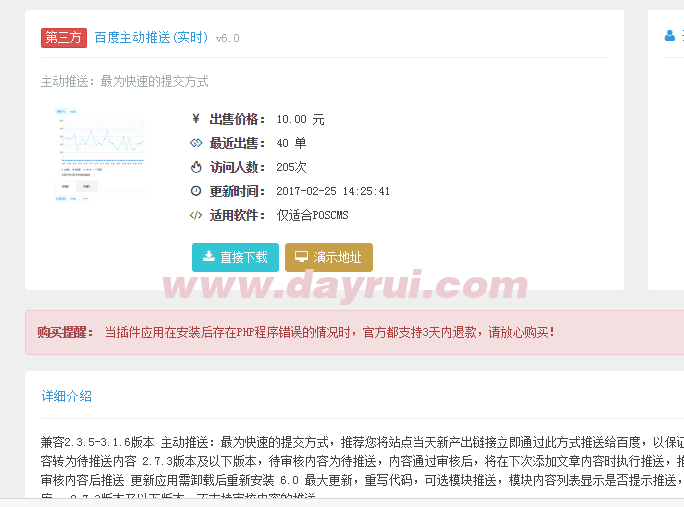
Task: Click the code icon beside 适用软件
Action: 196,215
